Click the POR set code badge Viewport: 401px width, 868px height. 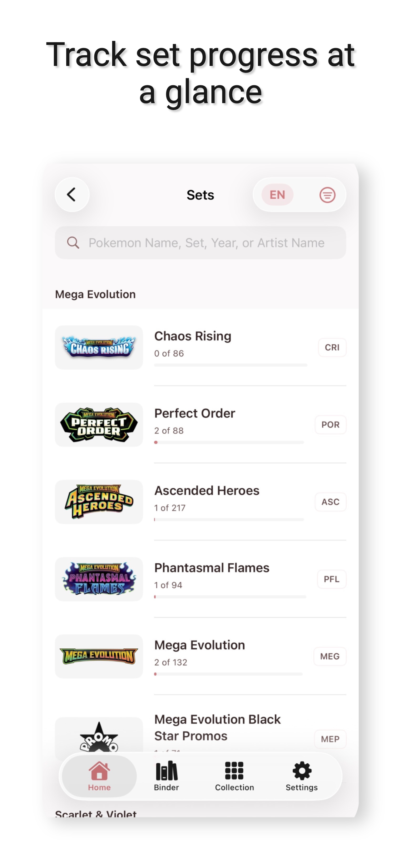[x=330, y=425]
